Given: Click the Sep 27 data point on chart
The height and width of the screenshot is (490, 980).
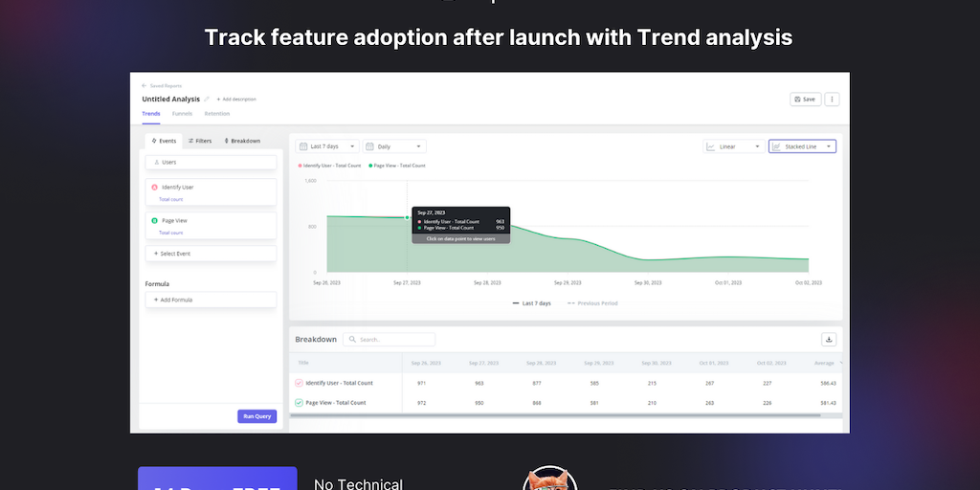Looking at the screenshot, I should coord(407,217).
